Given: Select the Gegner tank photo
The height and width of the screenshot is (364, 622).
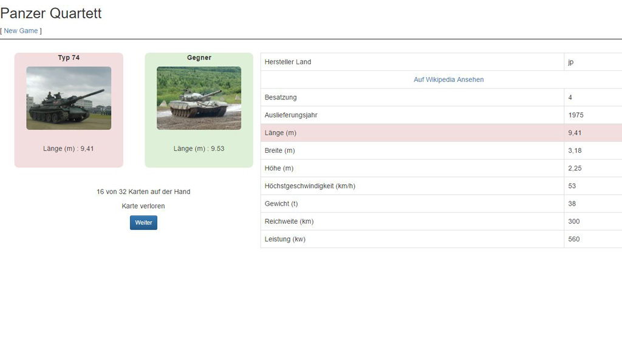Looking at the screenshot, I should (x=199, y=98).
